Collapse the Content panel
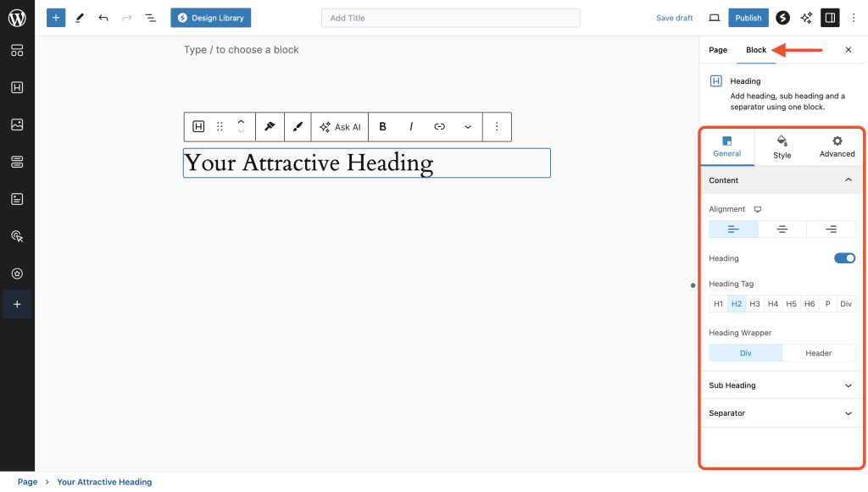This screenshot has width=868, height=492. (x=848, y=180)
